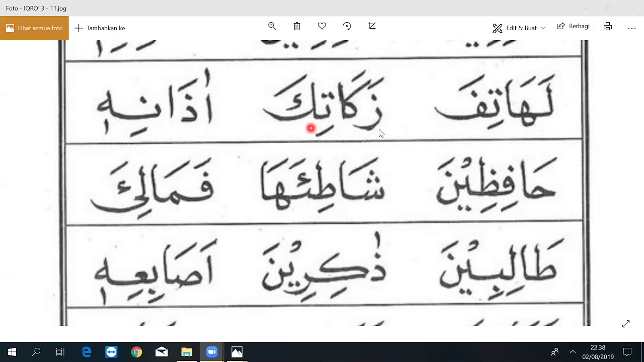The image size is (644, 362).
Task: Open the crop tool icon
Action: click(372, 26)
